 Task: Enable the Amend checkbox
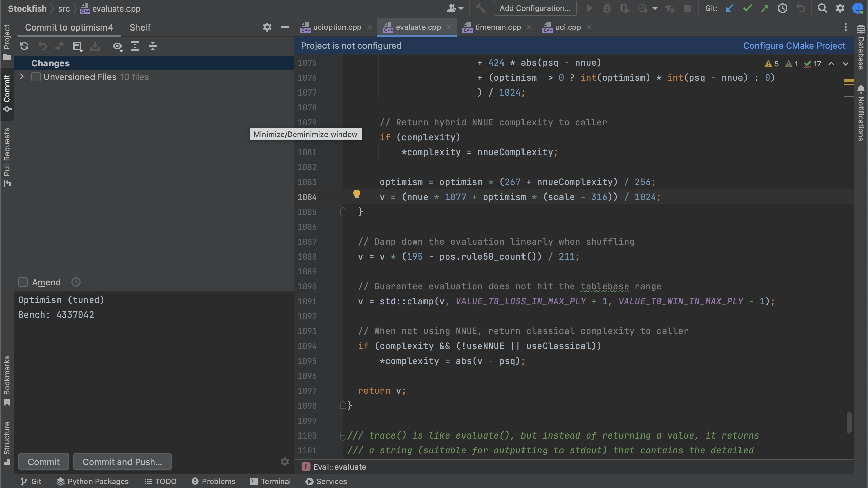point(23,282)
